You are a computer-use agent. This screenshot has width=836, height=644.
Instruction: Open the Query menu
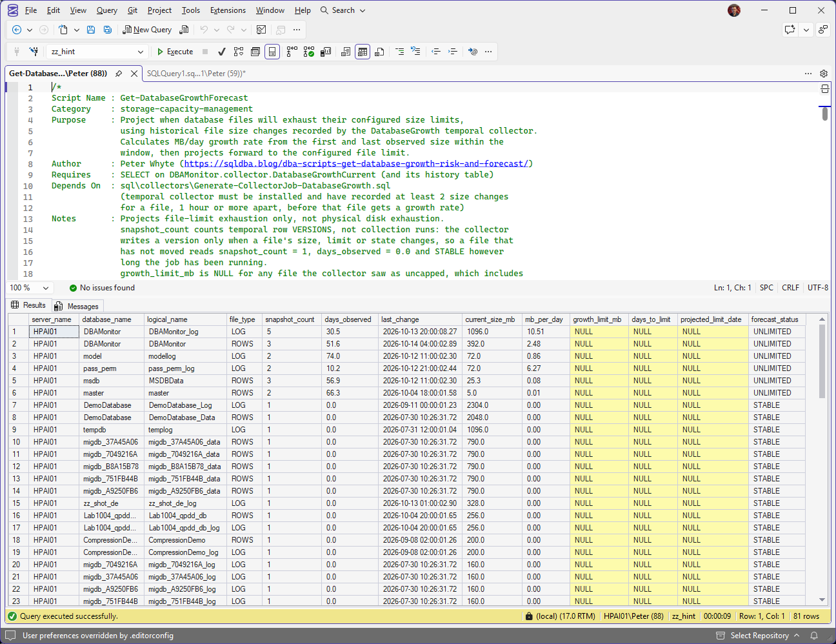coord(107,10)
